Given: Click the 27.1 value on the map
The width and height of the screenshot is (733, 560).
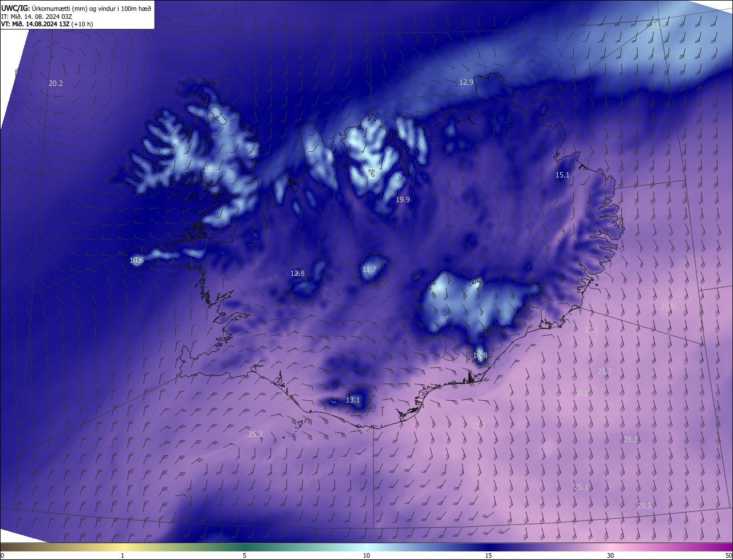Looking at the screenshot, I should [592, 330].
